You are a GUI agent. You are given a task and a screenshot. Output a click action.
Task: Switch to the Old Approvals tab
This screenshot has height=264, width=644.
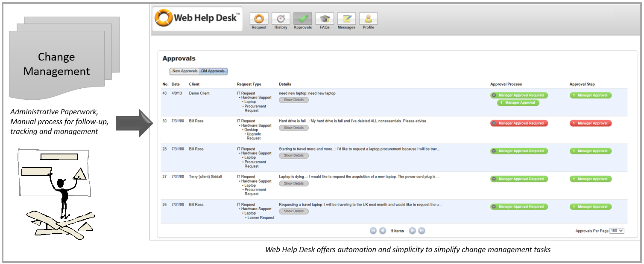[213, 71]
